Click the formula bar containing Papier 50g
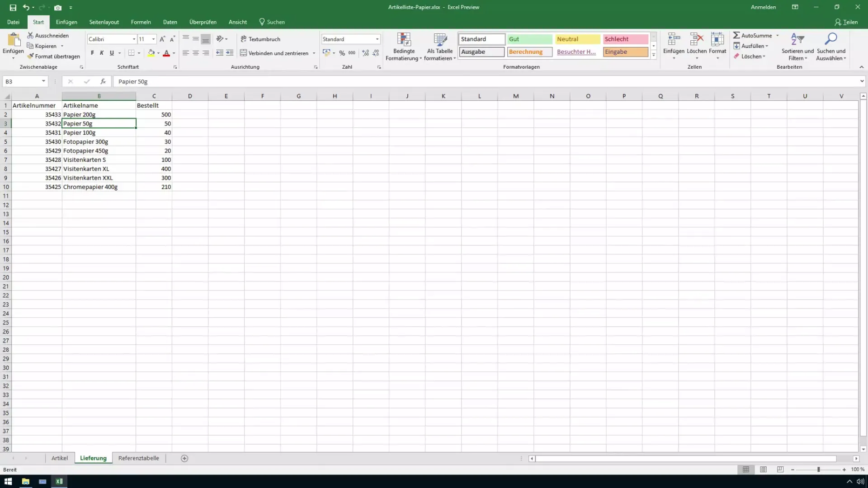Viewport: 868px width, 488px height. [486, 81]
